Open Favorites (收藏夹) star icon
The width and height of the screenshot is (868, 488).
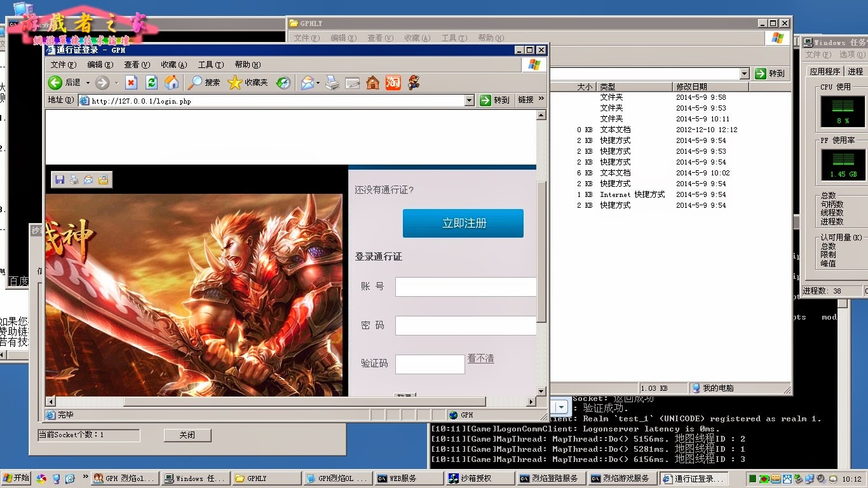(x=248, y=83)
